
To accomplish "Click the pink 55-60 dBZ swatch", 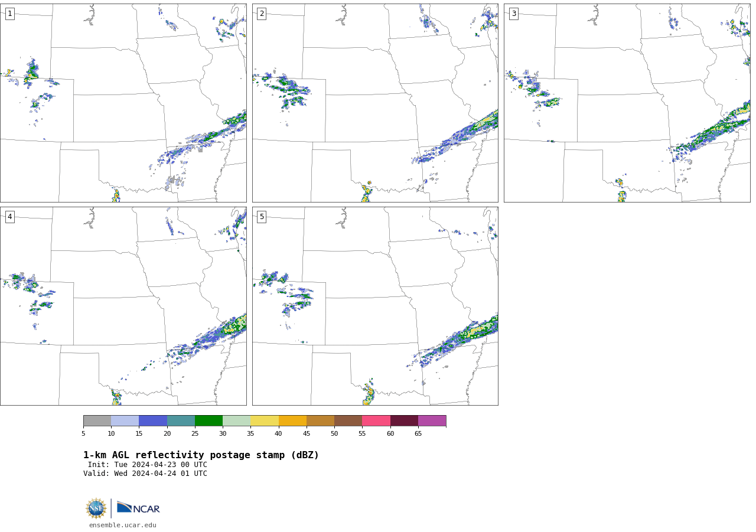I will 376,421.
